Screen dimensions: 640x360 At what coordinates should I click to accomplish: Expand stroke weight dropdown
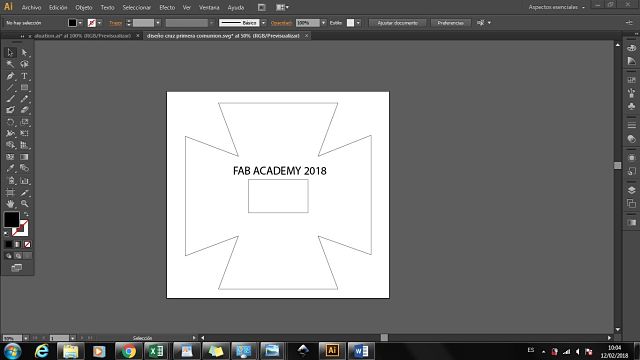coord(158,23)
